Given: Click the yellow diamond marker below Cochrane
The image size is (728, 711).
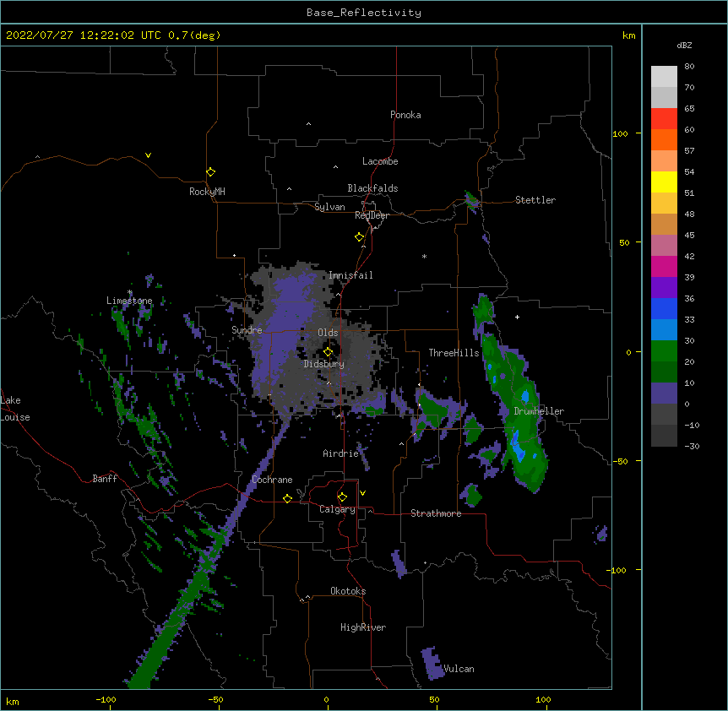Looking at the screenshot, I should 287,498.
